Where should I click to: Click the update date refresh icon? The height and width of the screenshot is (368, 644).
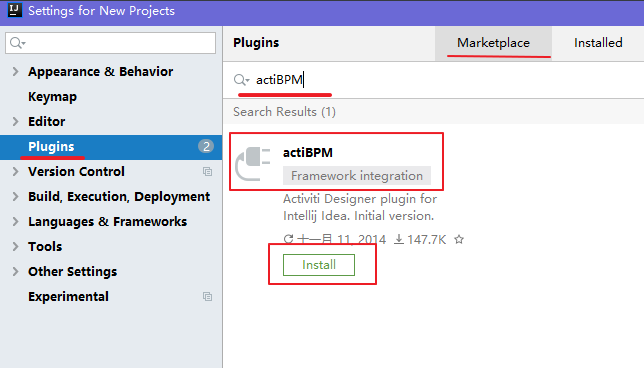click(x=288, y=239)
